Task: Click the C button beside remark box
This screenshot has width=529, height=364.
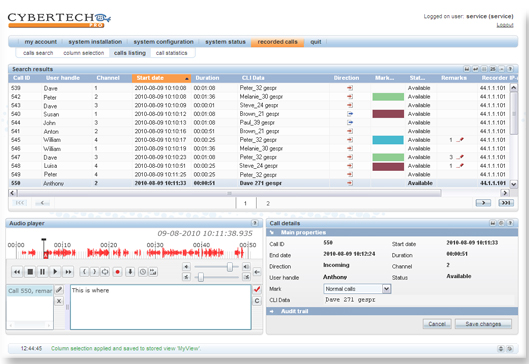Action: (257, 301)
